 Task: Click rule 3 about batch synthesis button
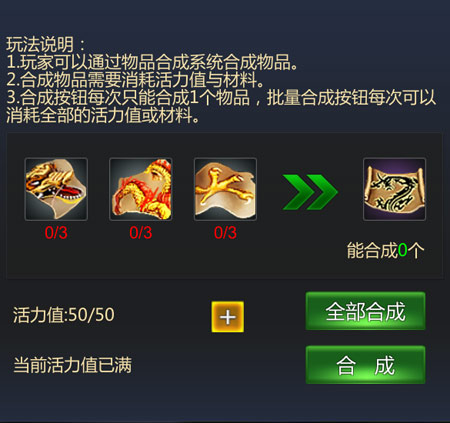pos(221,107)
